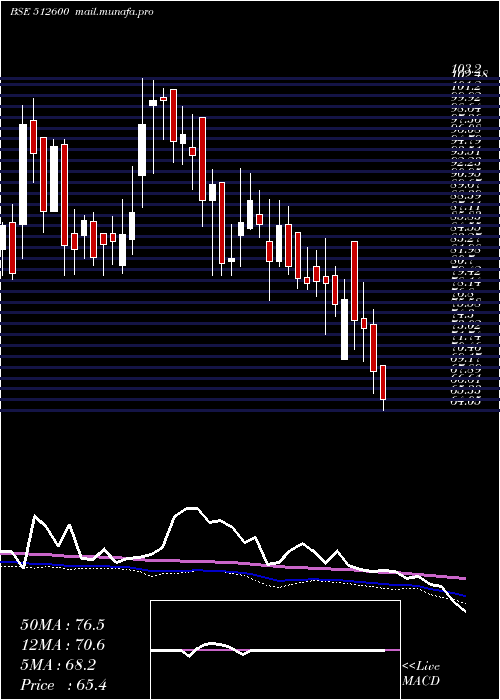The image size is (500, 700).
Task: Click the '50MA : 76.5' label
Action: [x=62, y=625]
